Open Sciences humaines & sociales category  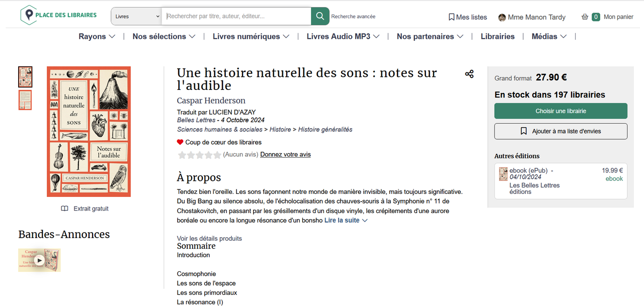220,129
